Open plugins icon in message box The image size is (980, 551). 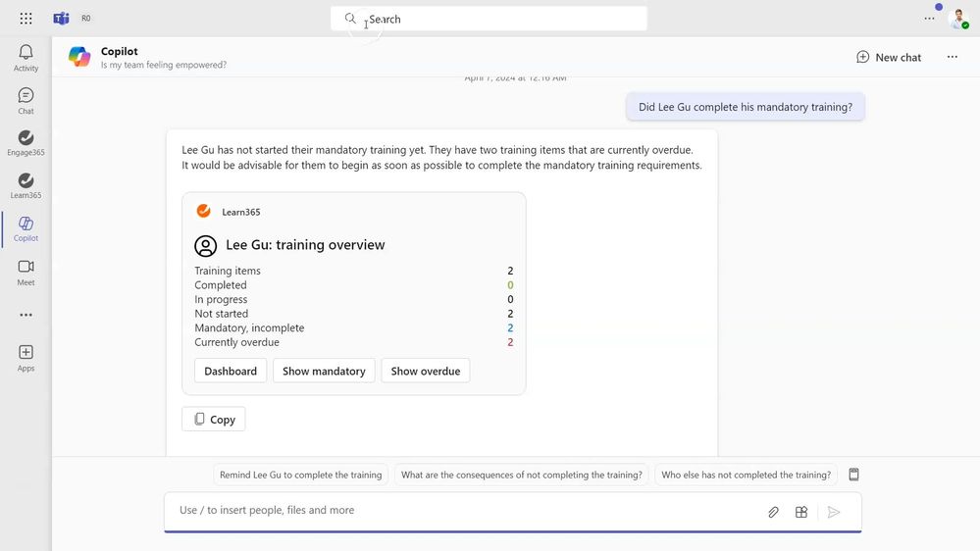(801, 512)
